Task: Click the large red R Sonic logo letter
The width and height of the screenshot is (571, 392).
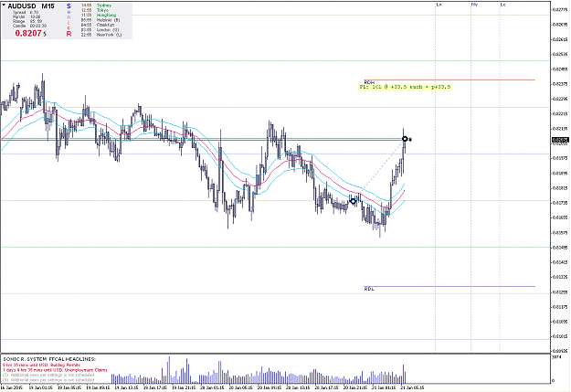Action: click(x=69, y=34)
